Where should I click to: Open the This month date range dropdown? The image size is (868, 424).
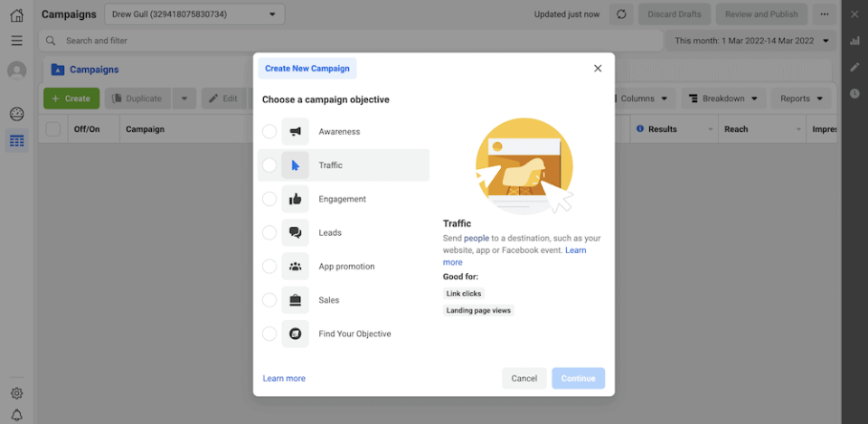750,41
